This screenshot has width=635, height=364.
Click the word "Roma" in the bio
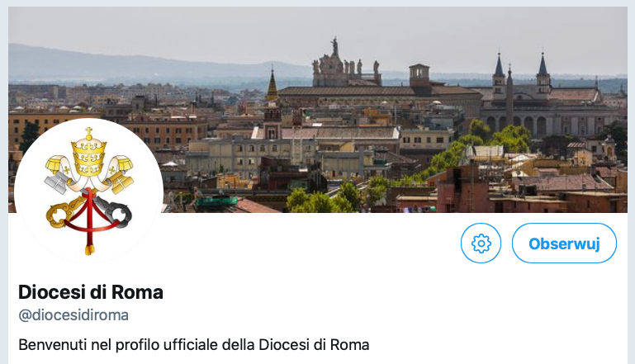click(350, 344)
